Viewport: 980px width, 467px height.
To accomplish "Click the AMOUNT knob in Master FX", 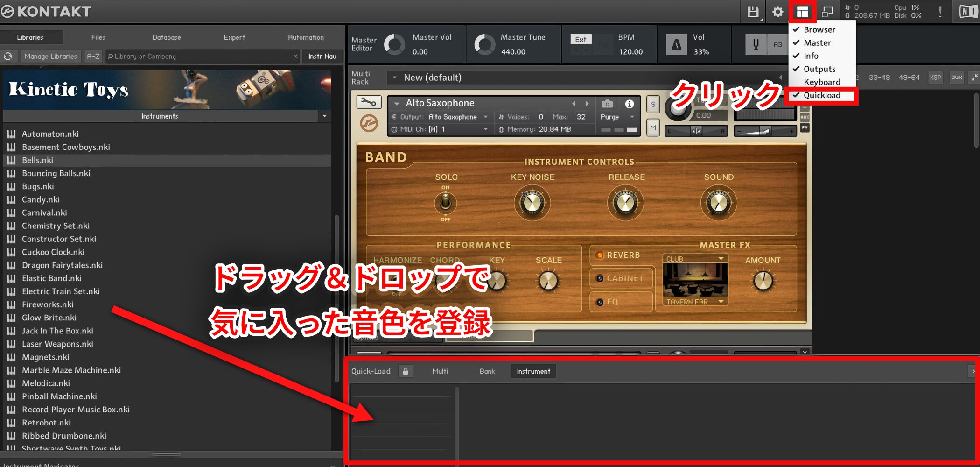I will (x=763, y=281).
